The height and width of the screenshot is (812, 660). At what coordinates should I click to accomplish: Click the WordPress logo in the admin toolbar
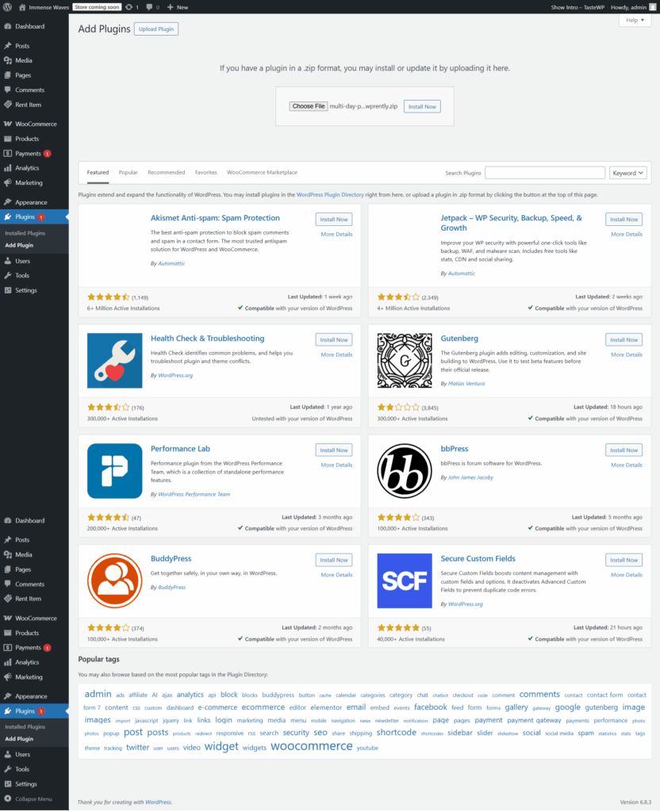click(x=7, y=7)
